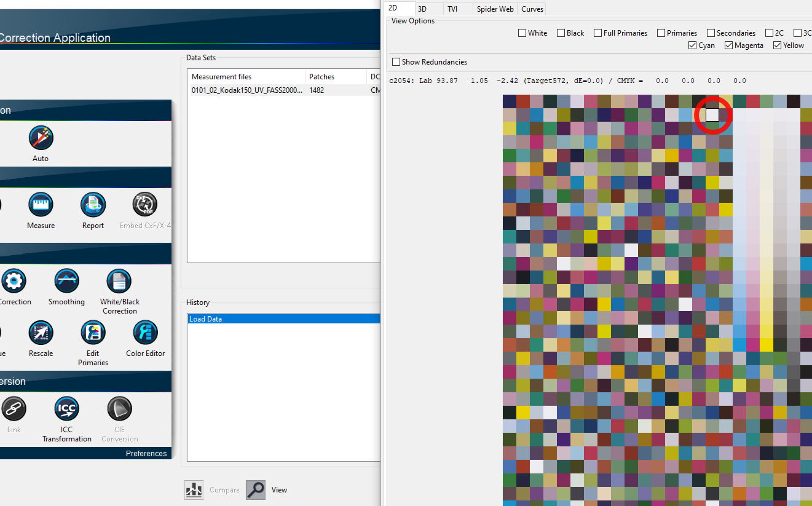Click the c2054 Lab readout line

coord(567,81)
